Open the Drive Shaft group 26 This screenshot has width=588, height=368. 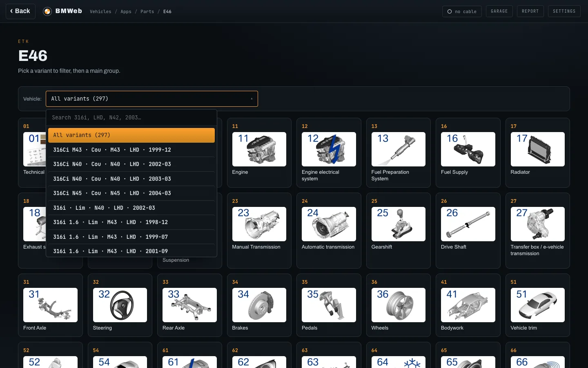pos(468,231)
